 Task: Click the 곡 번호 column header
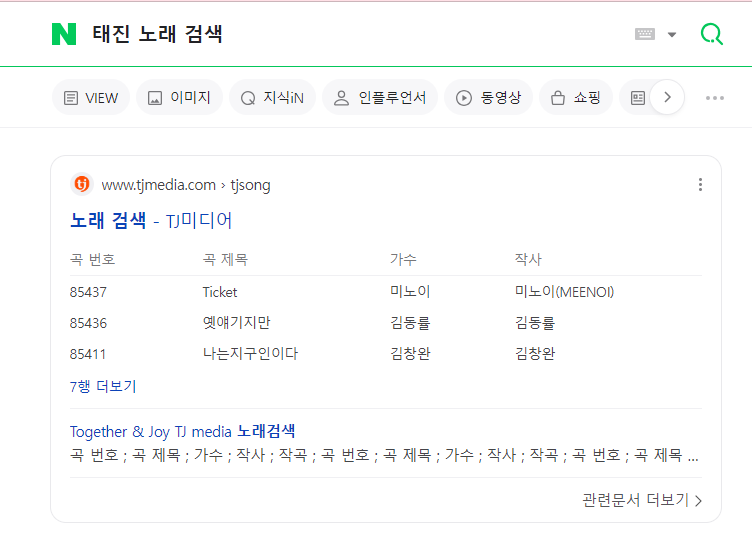point(93,260)
